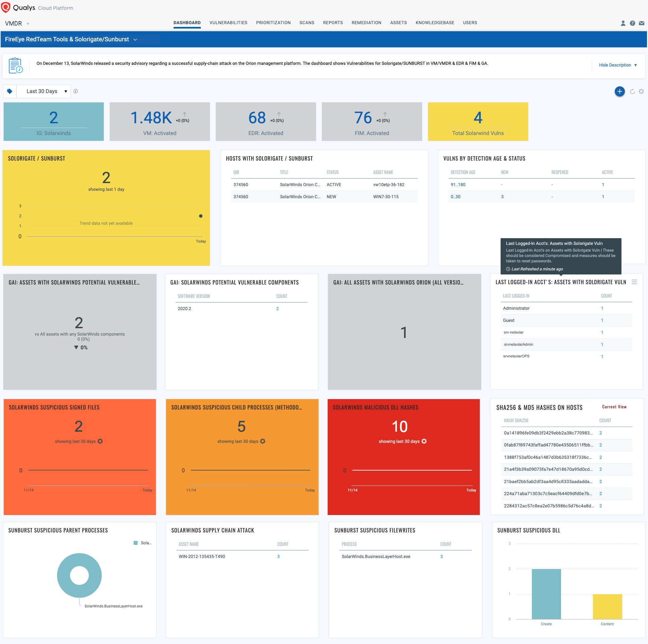Click the help question mark icon

[633, 23]
